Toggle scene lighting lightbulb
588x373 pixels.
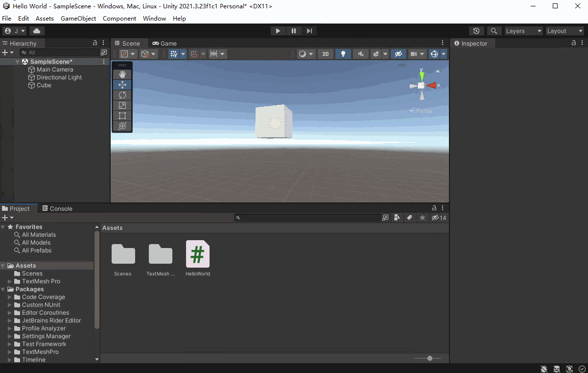(343, 54)
